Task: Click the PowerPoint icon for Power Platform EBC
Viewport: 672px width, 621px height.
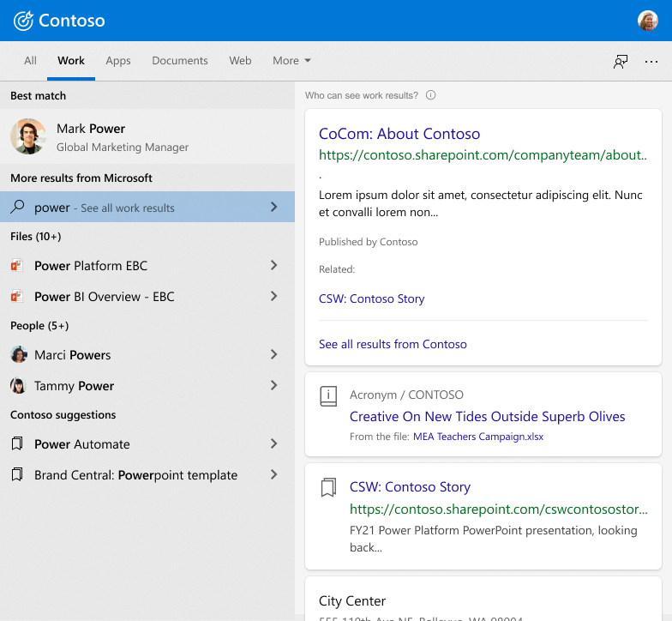Action: 17,266
